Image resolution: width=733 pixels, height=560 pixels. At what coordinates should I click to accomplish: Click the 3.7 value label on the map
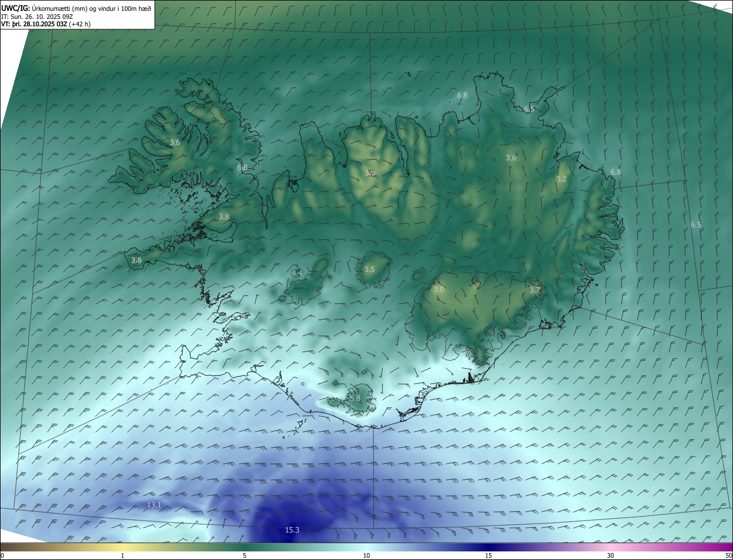[534, 290]
